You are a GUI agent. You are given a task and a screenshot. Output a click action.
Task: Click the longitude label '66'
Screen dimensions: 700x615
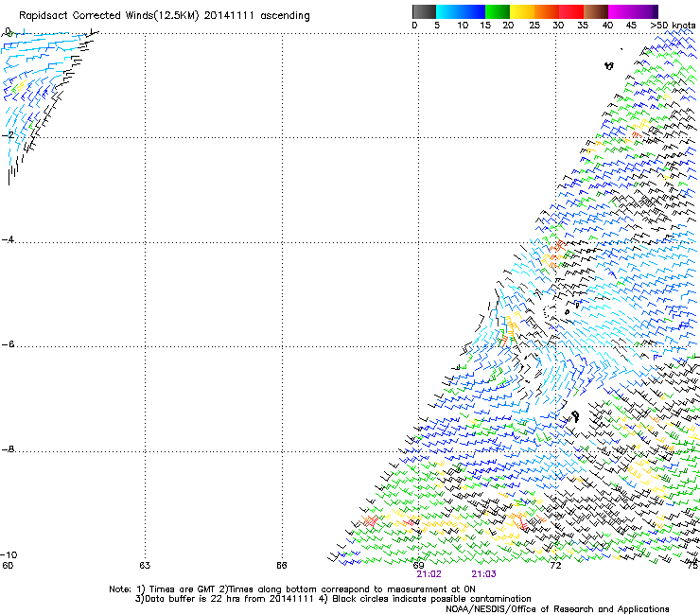click(x=281, y=566)
